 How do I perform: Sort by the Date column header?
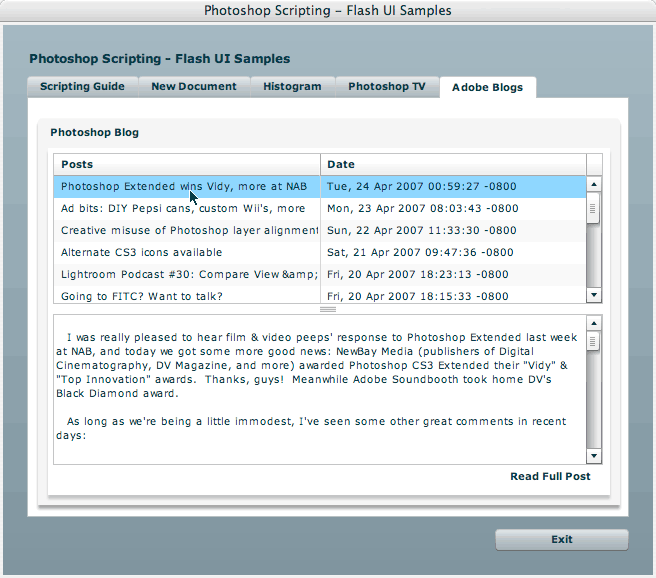(x=453, y=164)
